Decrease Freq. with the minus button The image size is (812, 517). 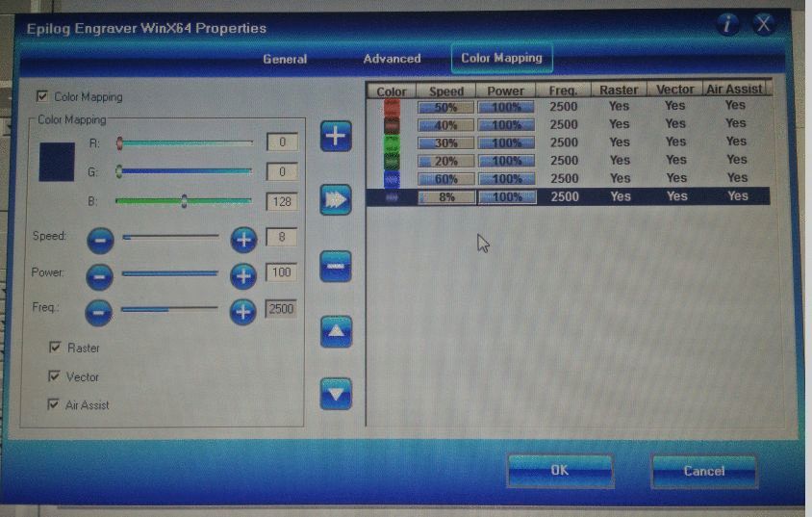point(98,312)
